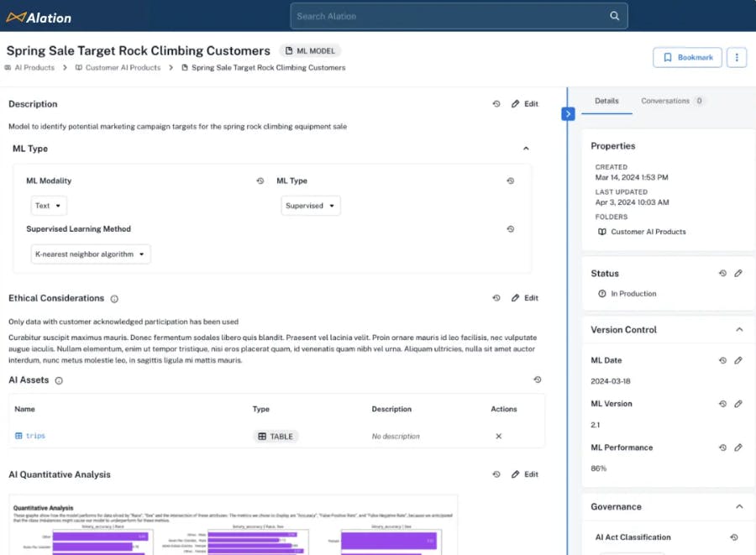Open the Supervised ML Type dropdown
The height and width of the screenshot is (555, 756).
[310, 206]
